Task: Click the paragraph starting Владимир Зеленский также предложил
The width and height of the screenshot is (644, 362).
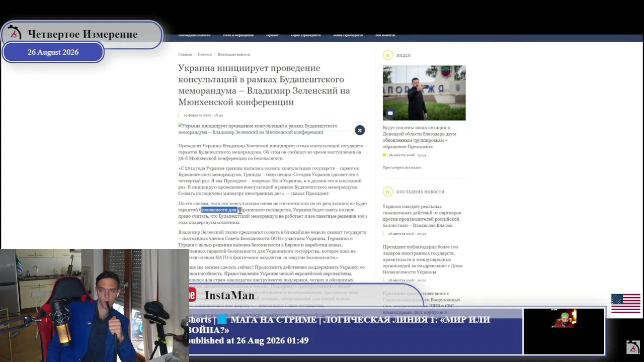Action: coord(273,245)
